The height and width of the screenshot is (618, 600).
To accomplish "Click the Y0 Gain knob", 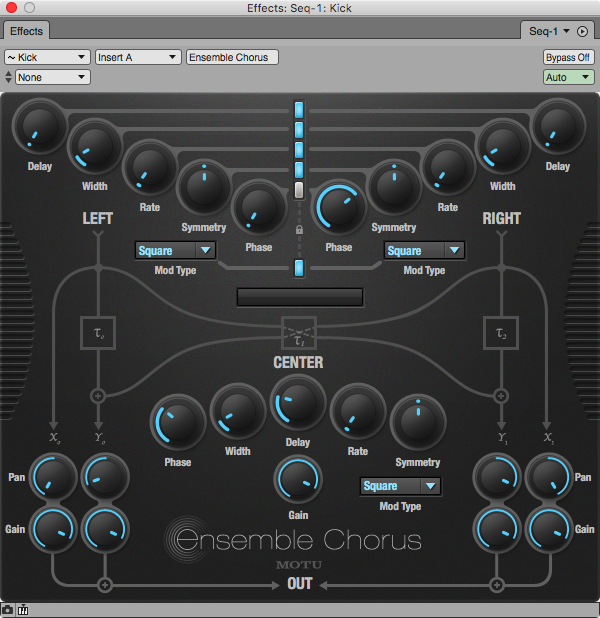I will click(x=105, y=529).
